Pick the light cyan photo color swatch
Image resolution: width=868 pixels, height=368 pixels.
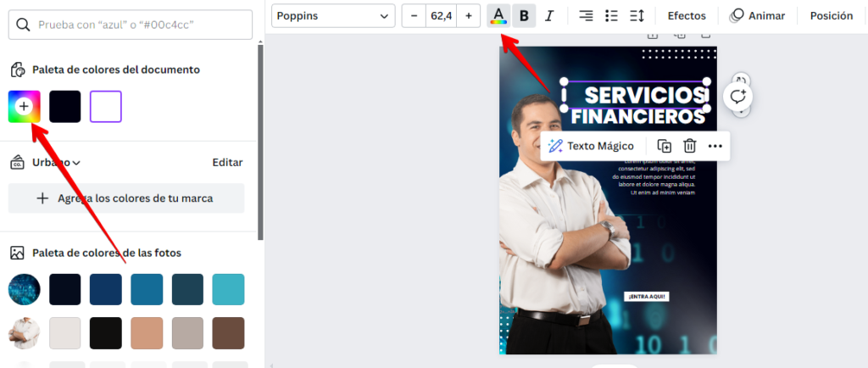[x=228, y=289]
